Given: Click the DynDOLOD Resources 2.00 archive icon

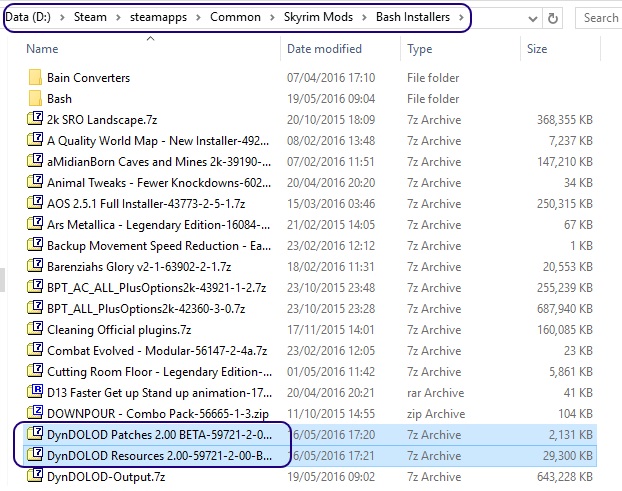Looking at the screenshot, I should [35, 455].
